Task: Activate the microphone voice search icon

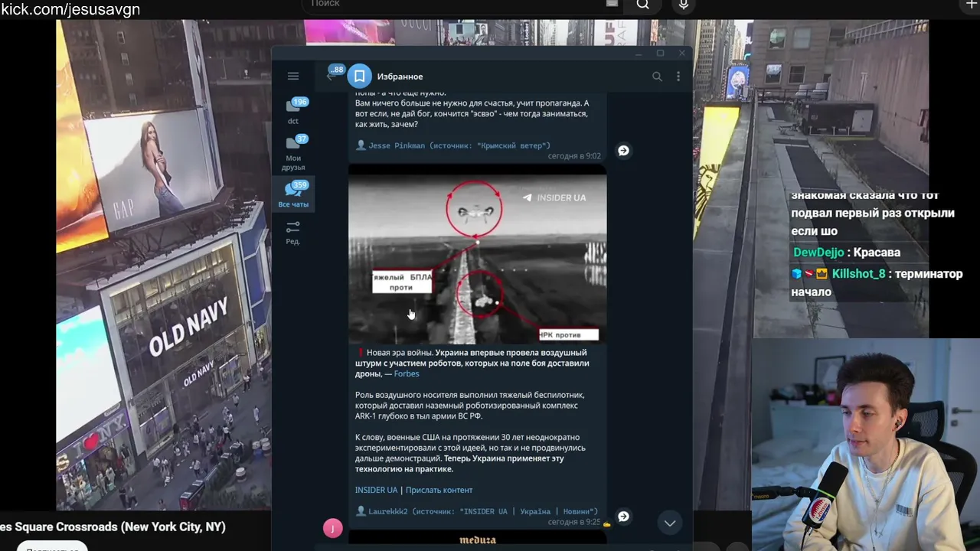Action: (684, 5)
